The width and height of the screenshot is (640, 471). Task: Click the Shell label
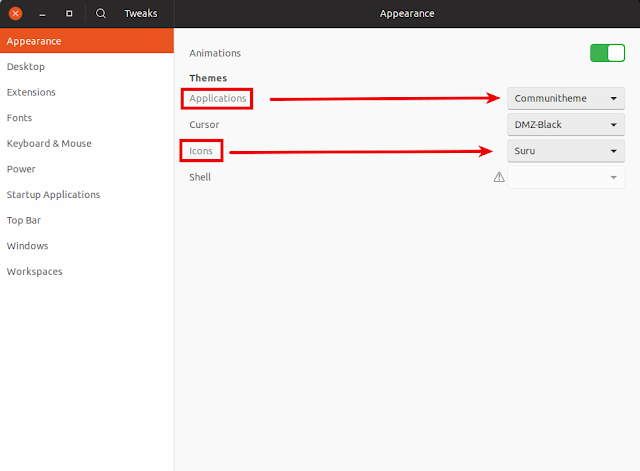(x=200, y=177)
